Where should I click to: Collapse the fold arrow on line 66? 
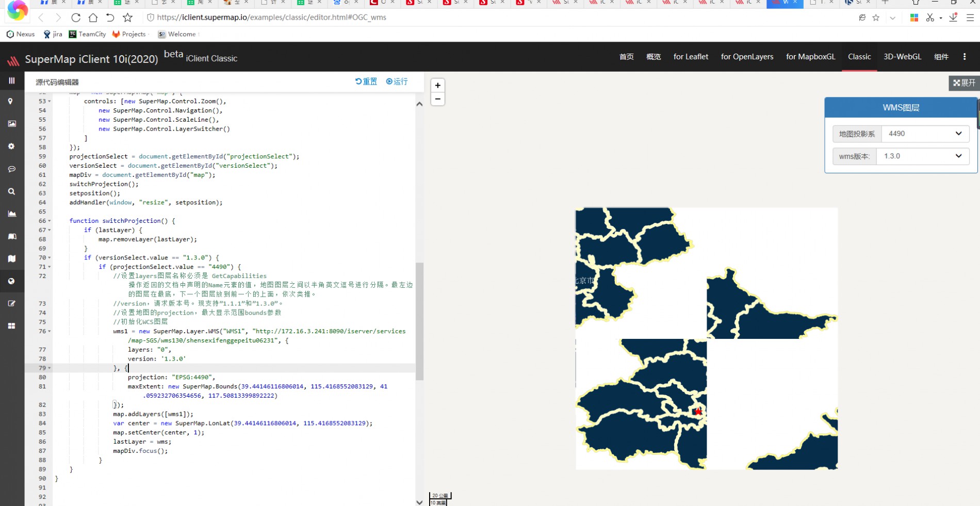click(x=50, y=221)
